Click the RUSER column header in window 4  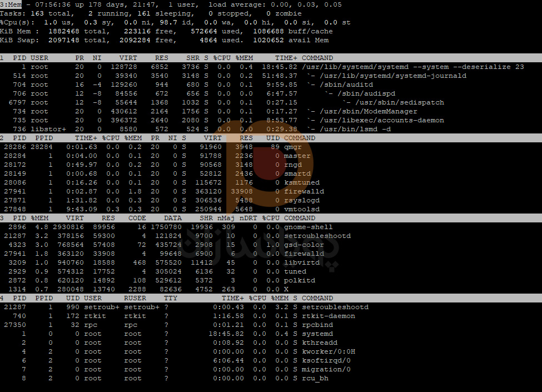pyautogui.click(x=137, y=298)
